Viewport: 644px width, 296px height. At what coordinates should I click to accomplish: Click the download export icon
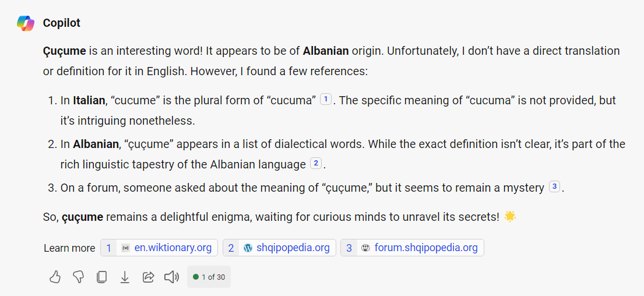[x=125, y=277]
